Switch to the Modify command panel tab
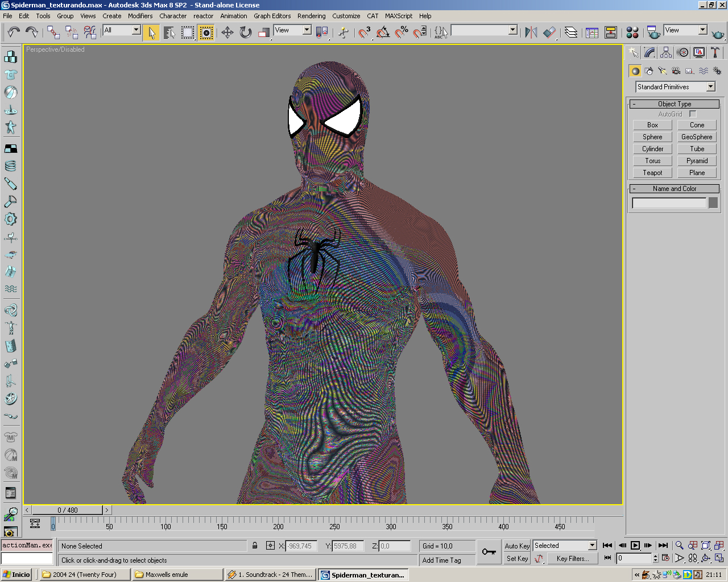Screen dimensions: 728x582 point(650,53)
